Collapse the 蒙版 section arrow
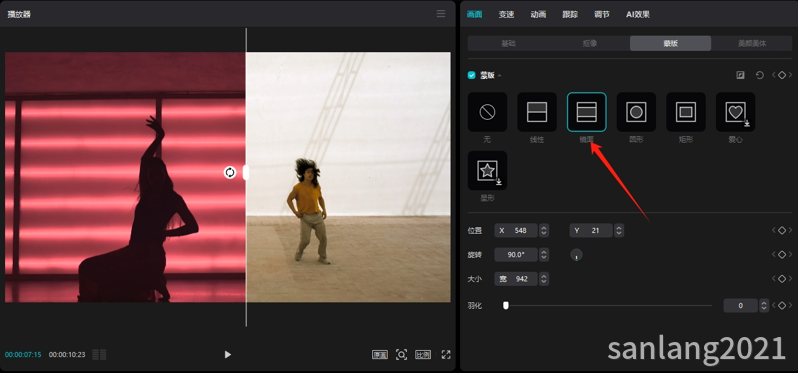Viewport: 798px width, 373px height. click(499, 76)
